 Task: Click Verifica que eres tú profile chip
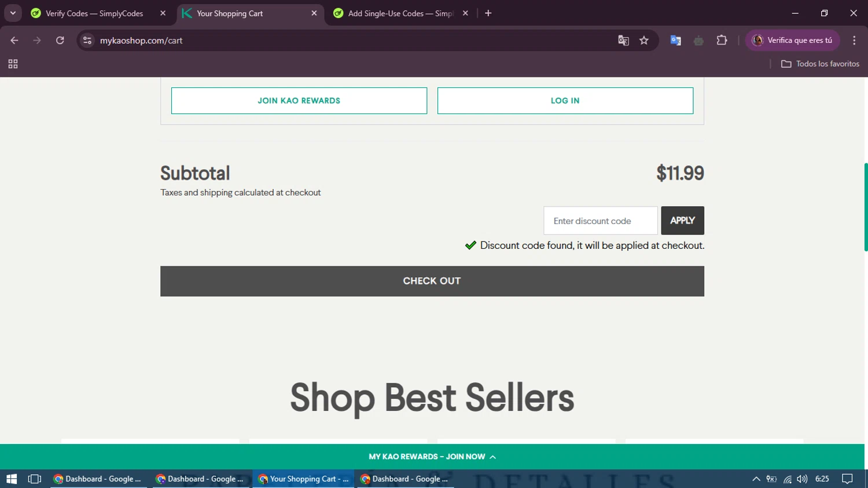point(792,41)
